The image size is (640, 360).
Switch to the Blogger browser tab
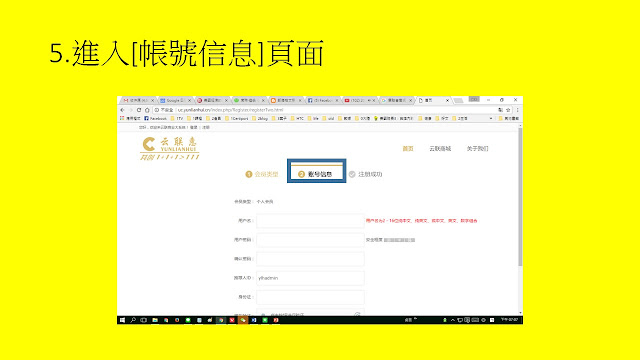(286, 100)
